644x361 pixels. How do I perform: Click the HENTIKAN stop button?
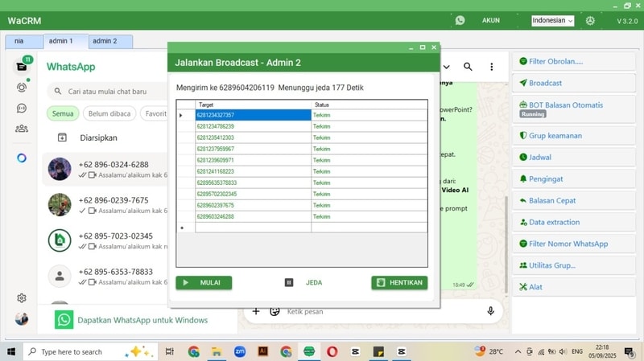[x=399, y=283]
